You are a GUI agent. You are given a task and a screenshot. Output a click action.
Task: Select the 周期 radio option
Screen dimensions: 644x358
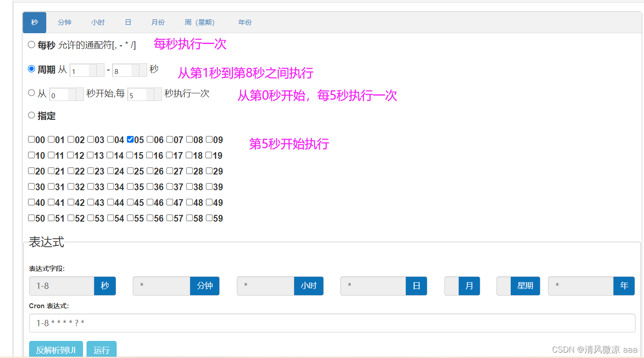pyautogui.click(x=31, y=69)
